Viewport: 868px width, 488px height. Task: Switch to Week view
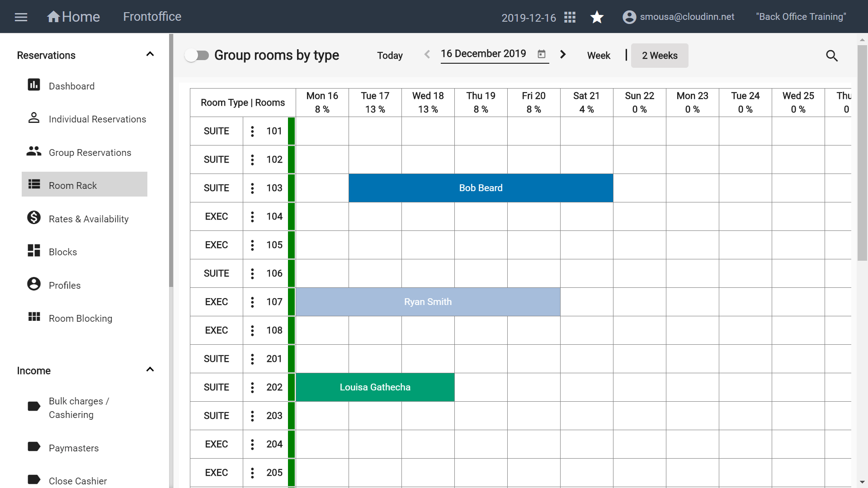tap(599, 56)
